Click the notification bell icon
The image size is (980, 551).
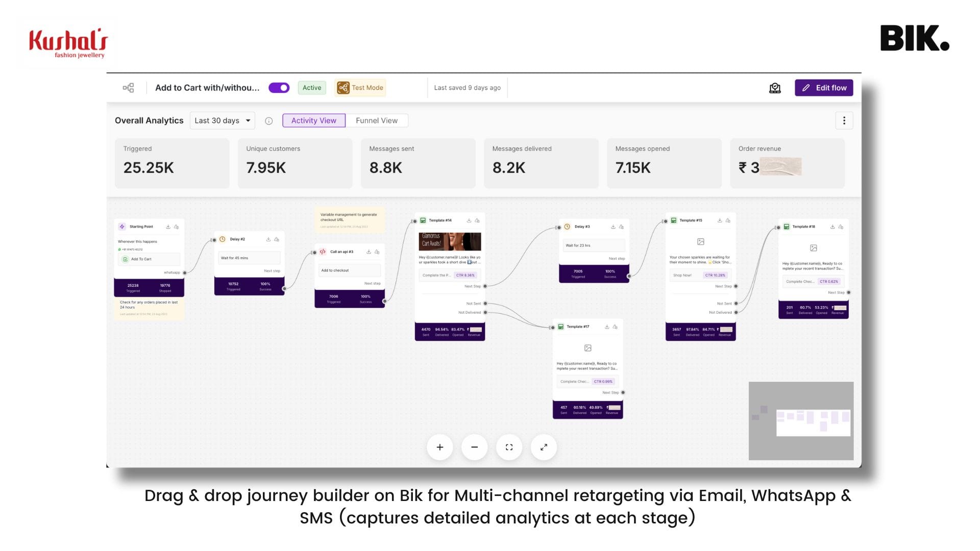point(775,87)
